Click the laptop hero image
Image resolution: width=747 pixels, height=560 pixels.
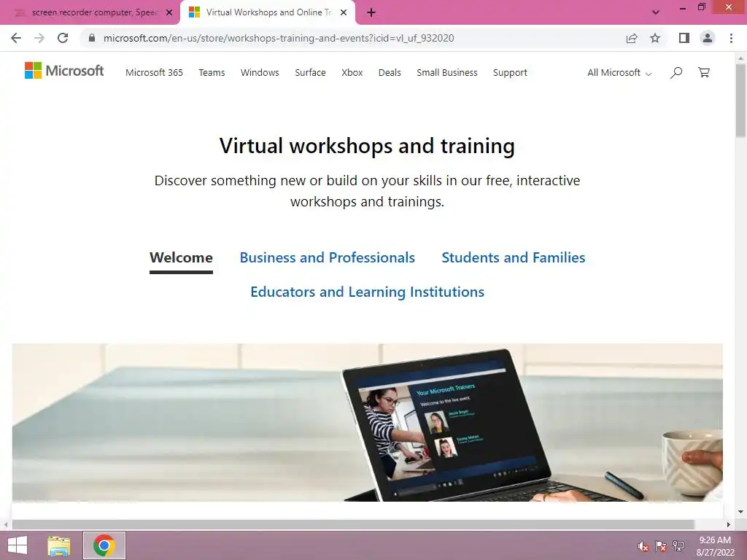(x=368, y=422)
